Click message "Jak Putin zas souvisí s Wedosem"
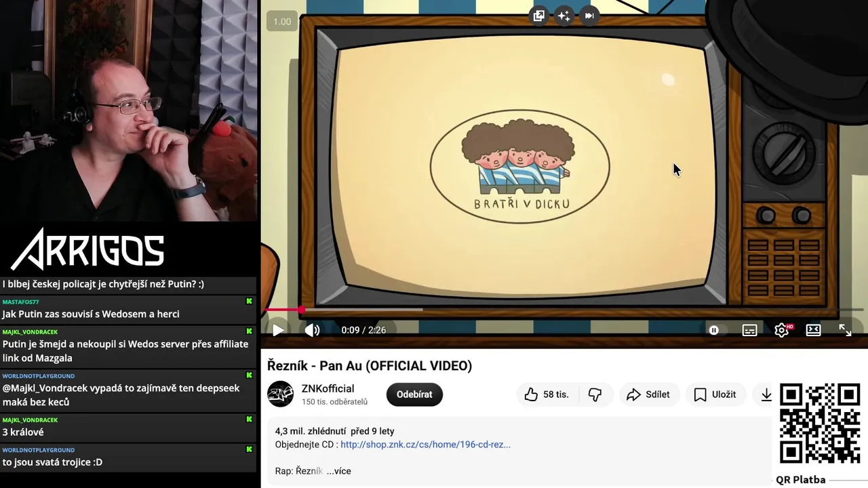The height and width of the screenshot is (488, 868). [91, 314]
